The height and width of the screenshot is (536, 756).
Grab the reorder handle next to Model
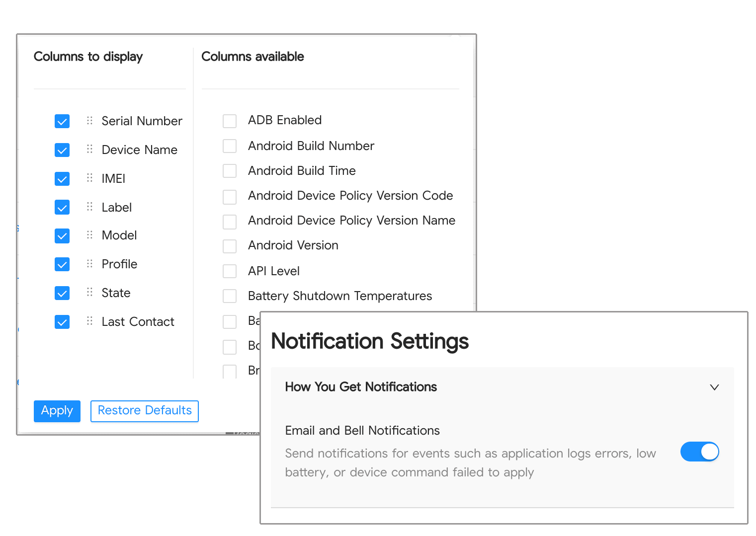point(89,235)
